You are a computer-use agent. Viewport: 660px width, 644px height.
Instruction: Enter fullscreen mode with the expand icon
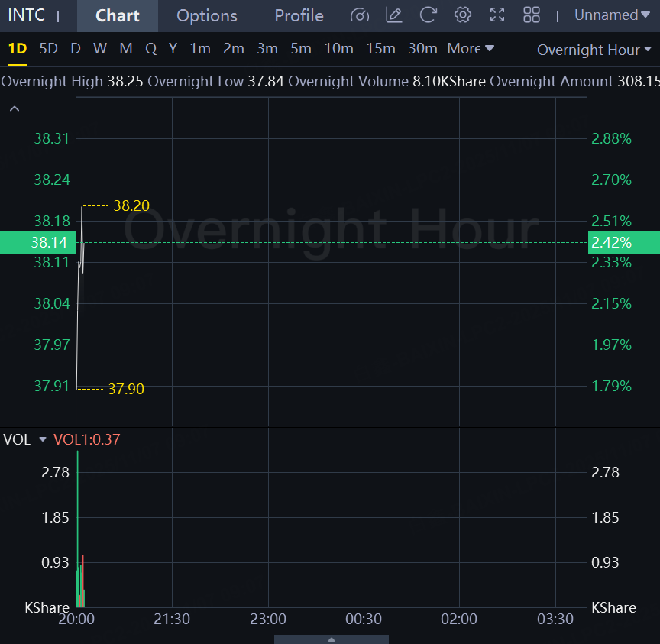click(497, 15)
